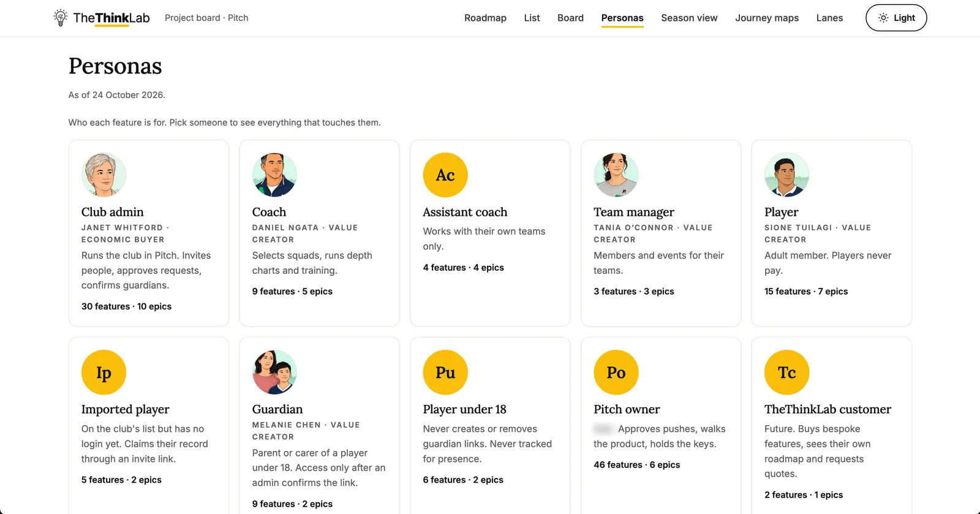Go to the Board tab
Viewport: 980px width, 514px height.
(x=570, y=18)
